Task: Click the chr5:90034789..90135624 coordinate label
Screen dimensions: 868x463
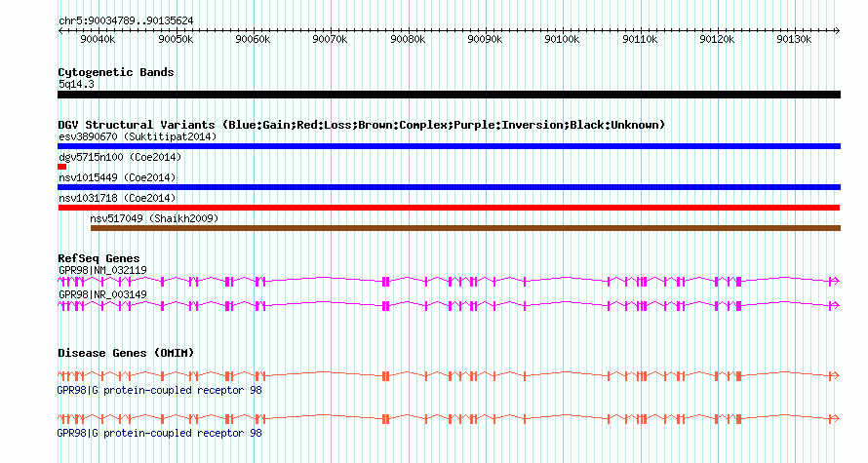Action: click(x=126, y=21)
